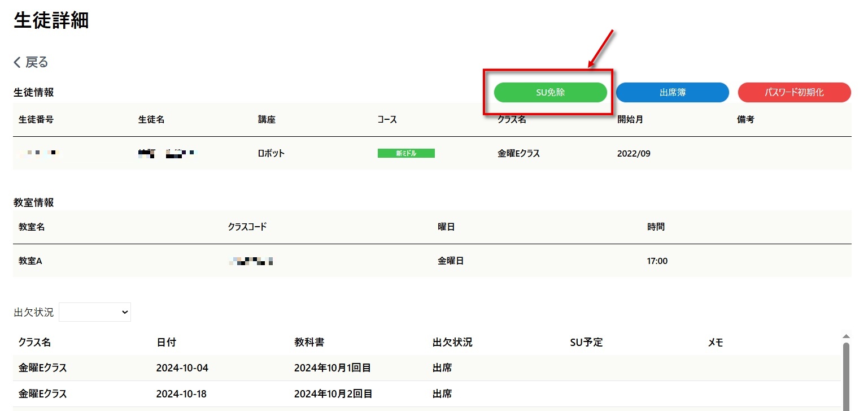Click the back chevron next to 戻る
Image resolution: width=868 pixels, height=411 pixels.
(18, 62)
